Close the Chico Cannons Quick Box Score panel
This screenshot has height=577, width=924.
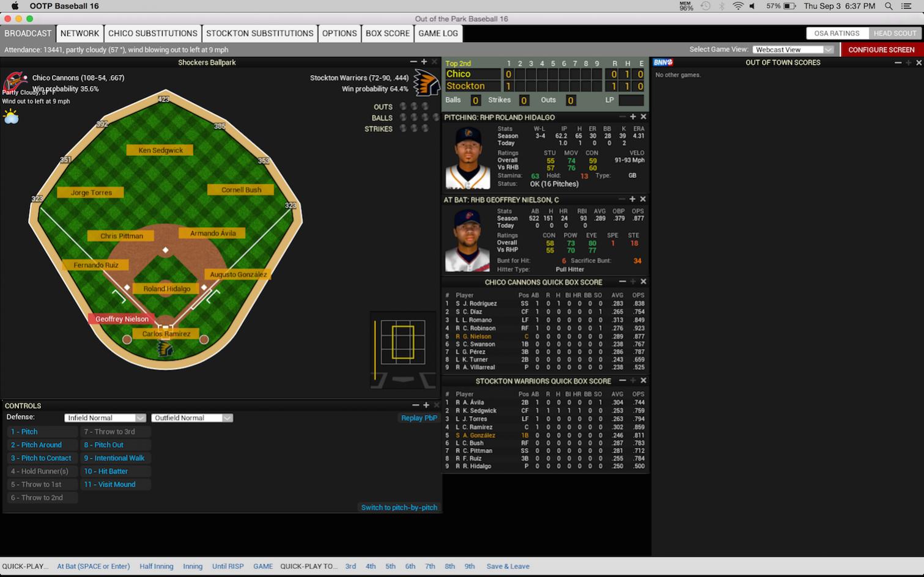(x=643, y=282)
